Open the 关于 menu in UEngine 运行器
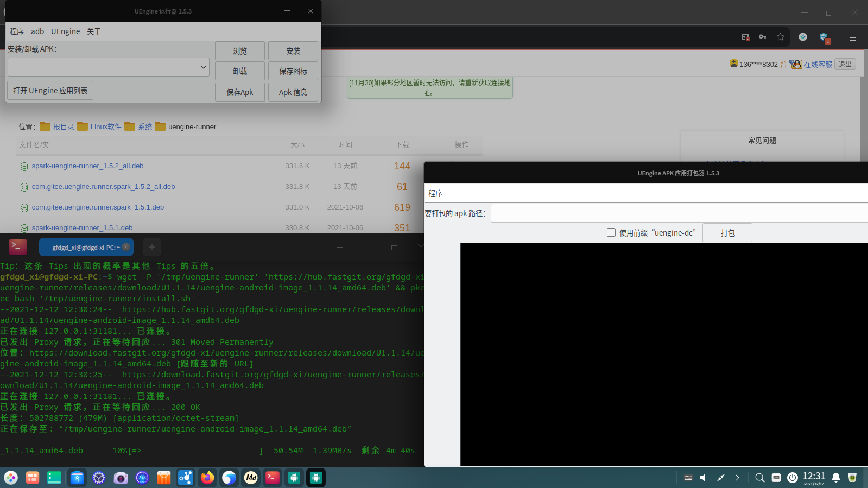The image size is (868, 488). [x=94, y=31]
